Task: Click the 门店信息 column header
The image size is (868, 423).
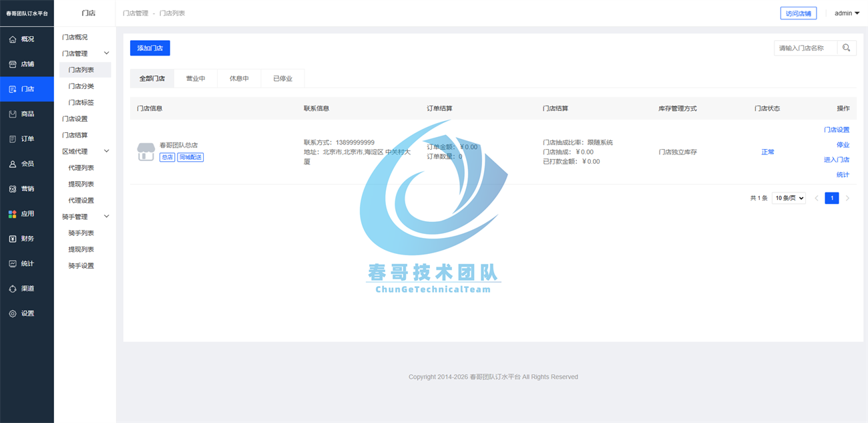Action: [x=150, y=108]
